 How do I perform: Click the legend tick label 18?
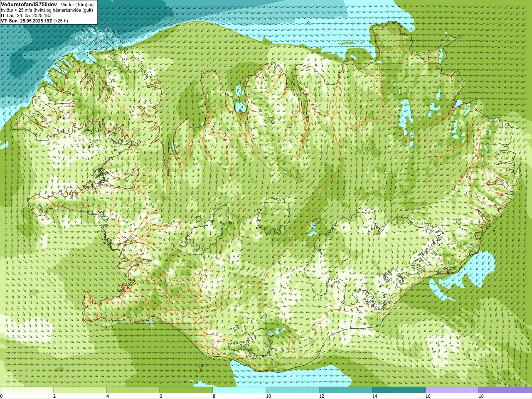click(x=481, y=397)
